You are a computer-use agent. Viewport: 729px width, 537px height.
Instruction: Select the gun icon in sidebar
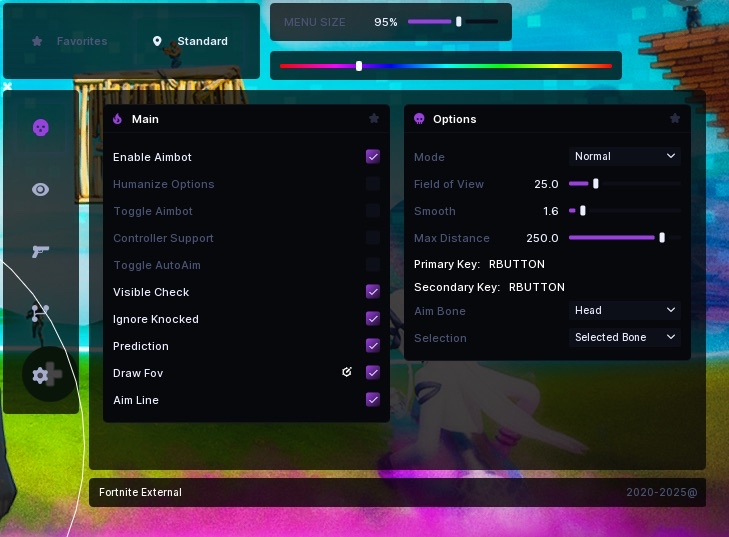(40, 251)
